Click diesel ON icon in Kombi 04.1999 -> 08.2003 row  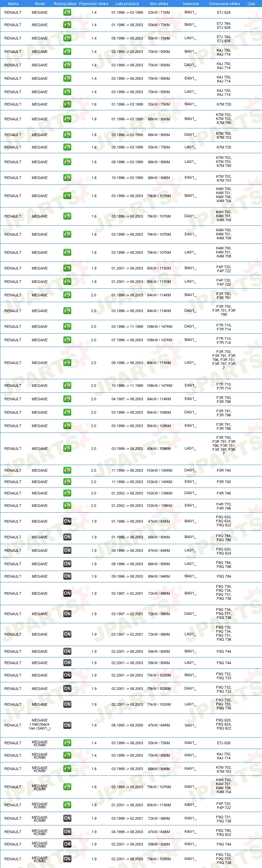click(x=67, y=831)
